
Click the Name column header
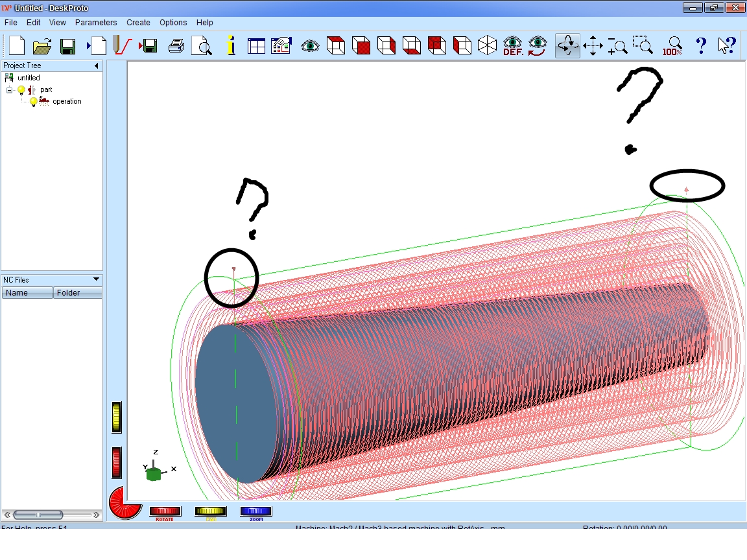tap(27, 293)
